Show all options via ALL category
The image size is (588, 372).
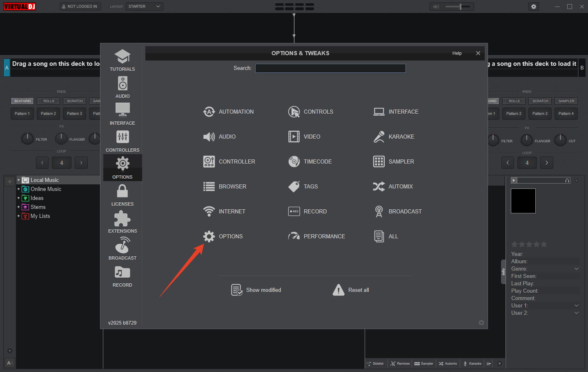(x=386, y=236)
